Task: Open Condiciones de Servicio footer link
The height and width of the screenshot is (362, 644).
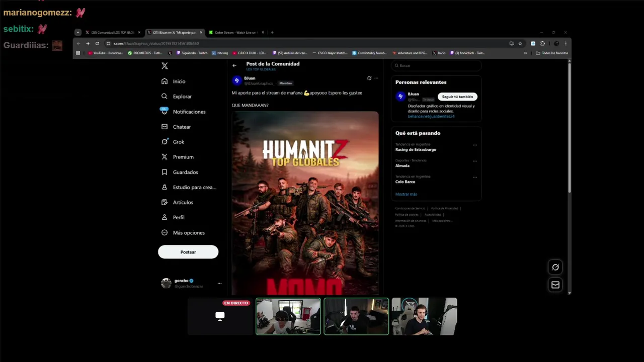Action: coord(410,208)
